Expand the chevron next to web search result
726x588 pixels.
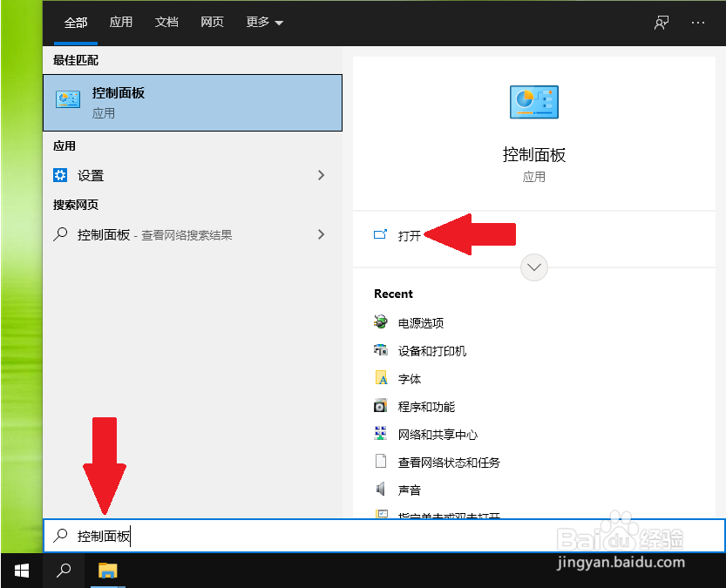tap(322, 234)
